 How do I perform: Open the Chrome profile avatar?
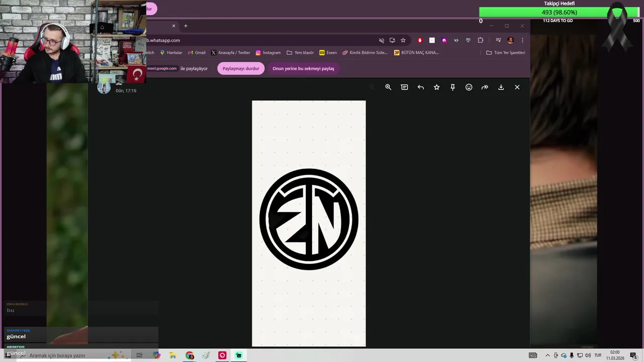pyautogui.click(x=510, y=40)
